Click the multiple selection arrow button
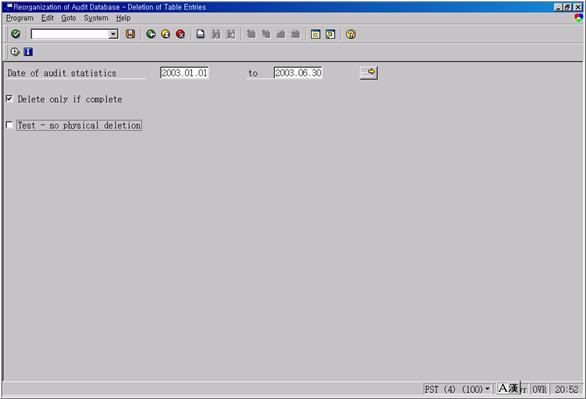The height and width of the screenshot is (399, 586). pyautogui.click(x=369, y=72)
